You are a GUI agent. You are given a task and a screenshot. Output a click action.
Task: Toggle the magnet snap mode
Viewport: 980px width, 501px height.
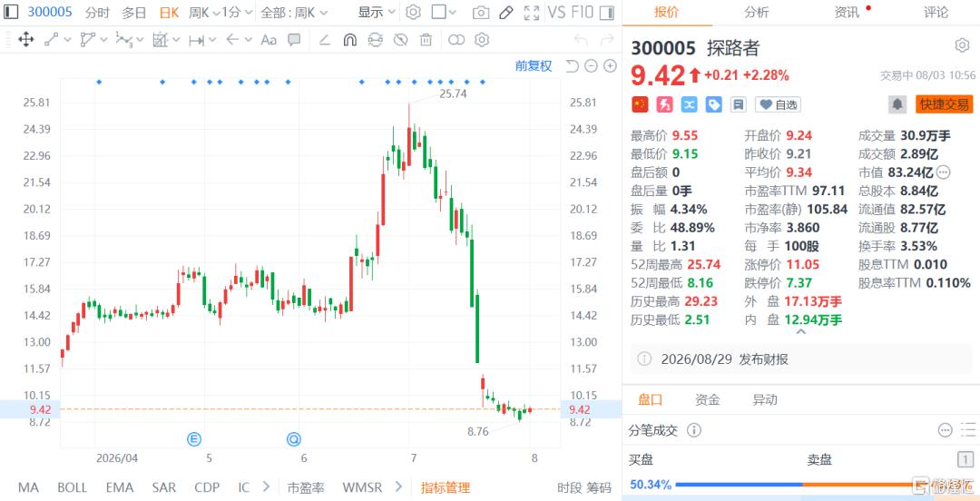point(350,40)
